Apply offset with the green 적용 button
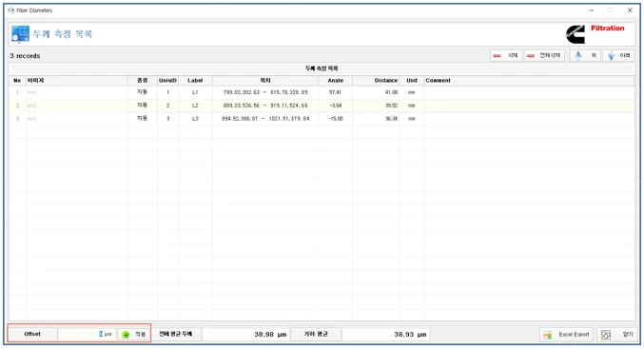The height and width of the screenshot is (349, 644). pos(133,334)
